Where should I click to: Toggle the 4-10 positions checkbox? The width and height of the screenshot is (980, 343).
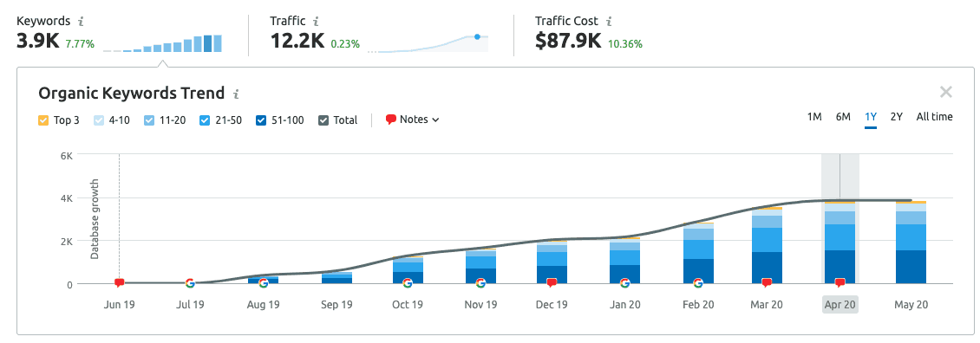point(99,120)
